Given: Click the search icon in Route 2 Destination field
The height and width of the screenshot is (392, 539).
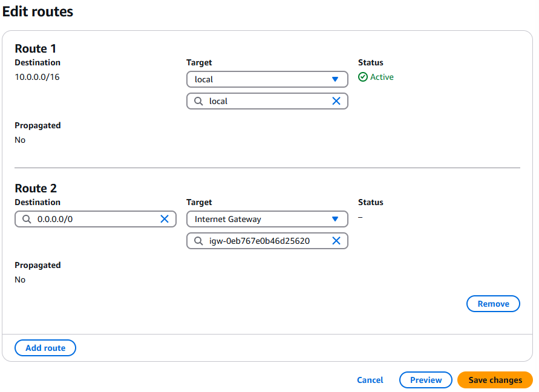Looking at the screenshot, I should click(27, 219).
